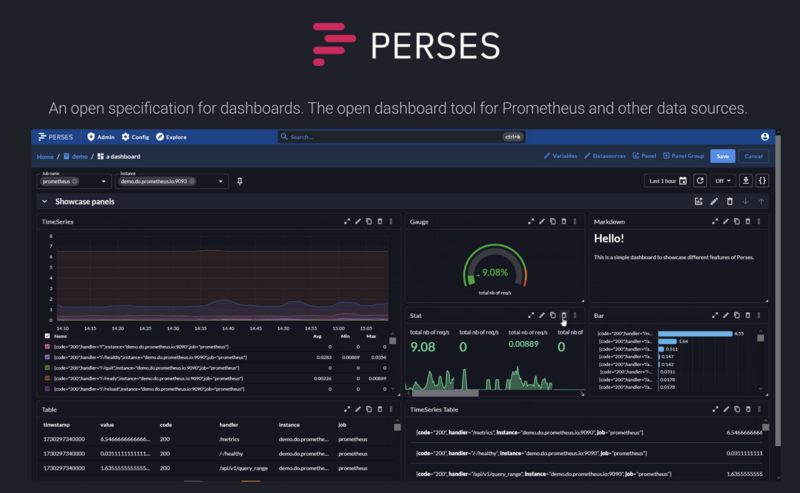Open the Off auto-refresh dropdown
Viewport: 800px width, 493px height.
(x=722, y=181)
